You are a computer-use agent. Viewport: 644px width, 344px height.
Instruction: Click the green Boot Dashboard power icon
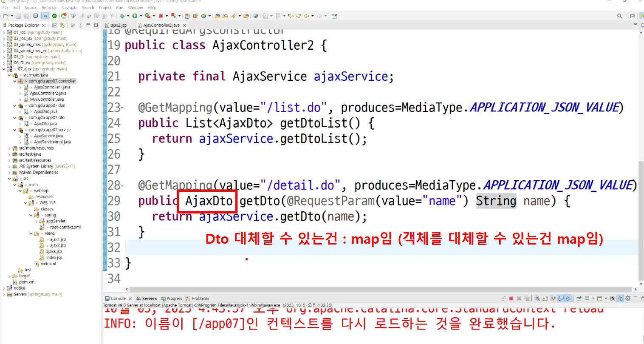tap(54, 16)
